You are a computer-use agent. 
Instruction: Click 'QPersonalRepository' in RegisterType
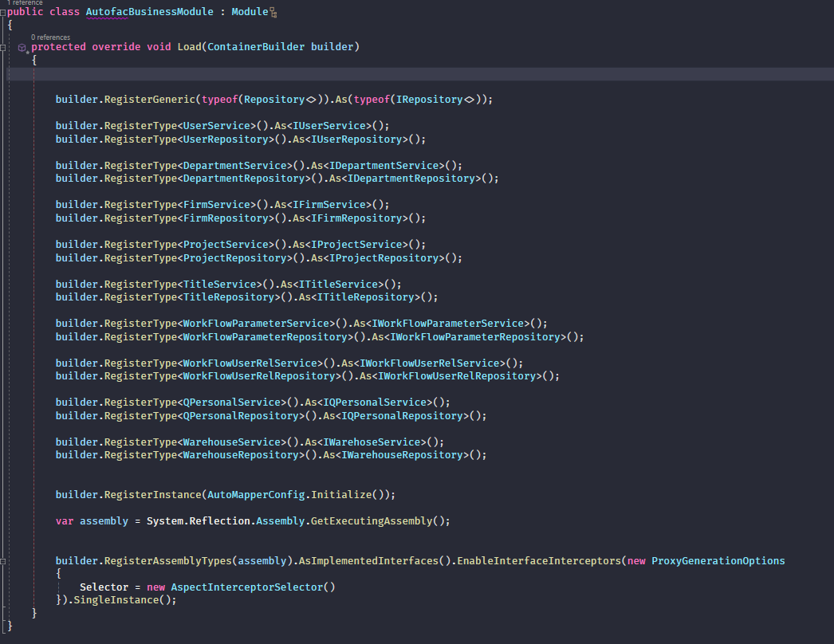tap(241, 416)
